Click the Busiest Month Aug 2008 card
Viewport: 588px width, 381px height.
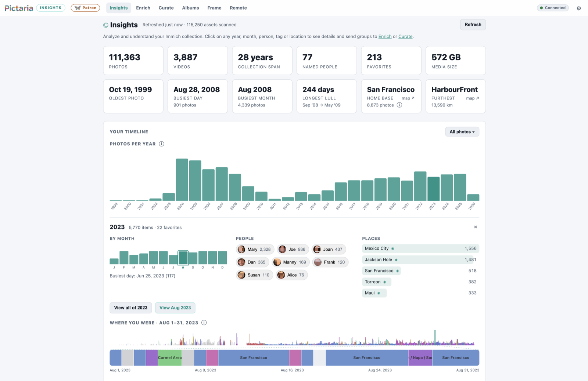tap(262, 96)
